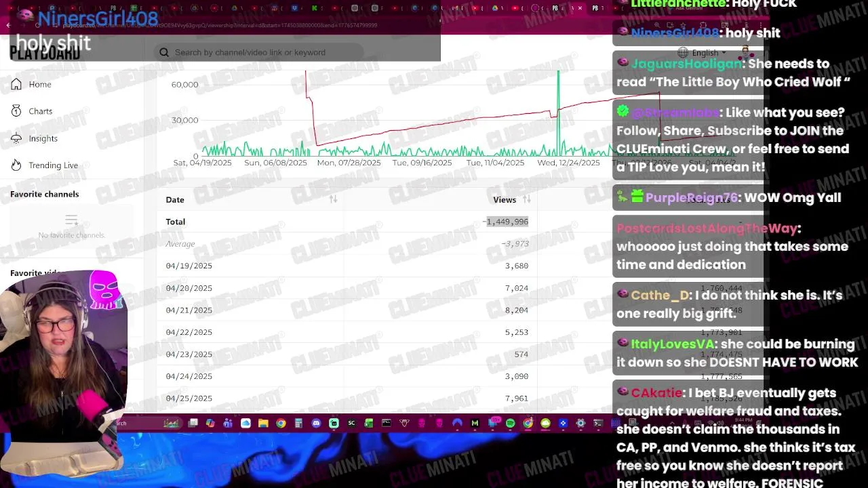
Task: Open File Explorer from the taskbar
Action: click(263, 424)
